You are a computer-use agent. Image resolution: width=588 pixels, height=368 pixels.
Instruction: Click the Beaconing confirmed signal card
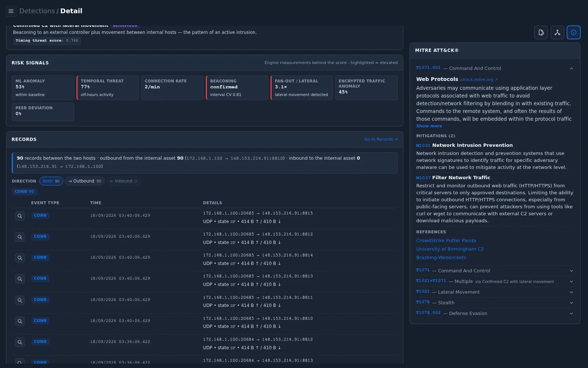(x=237, y=88)
